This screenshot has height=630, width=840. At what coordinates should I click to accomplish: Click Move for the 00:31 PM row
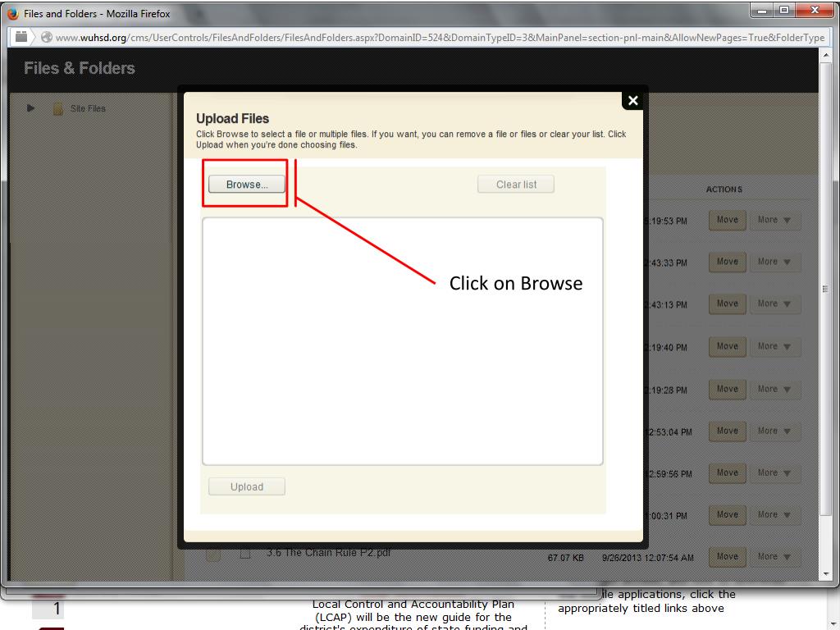[727, 515]
